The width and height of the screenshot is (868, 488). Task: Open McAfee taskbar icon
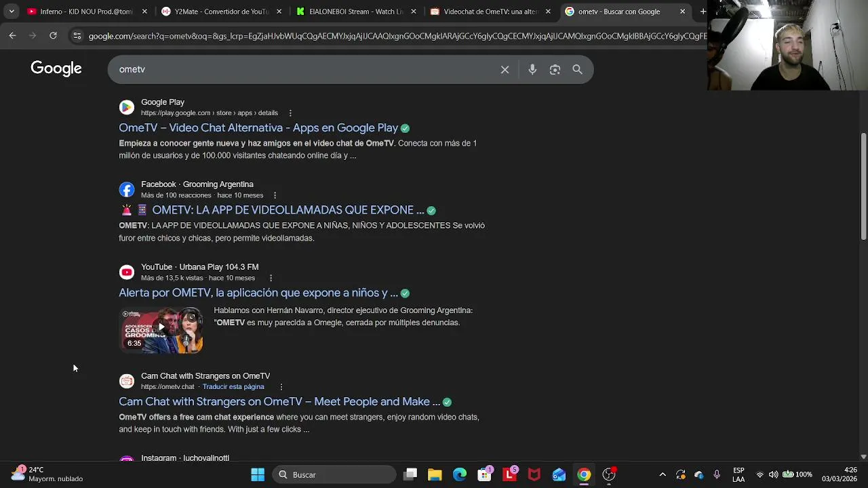click(x=534, y=474)
